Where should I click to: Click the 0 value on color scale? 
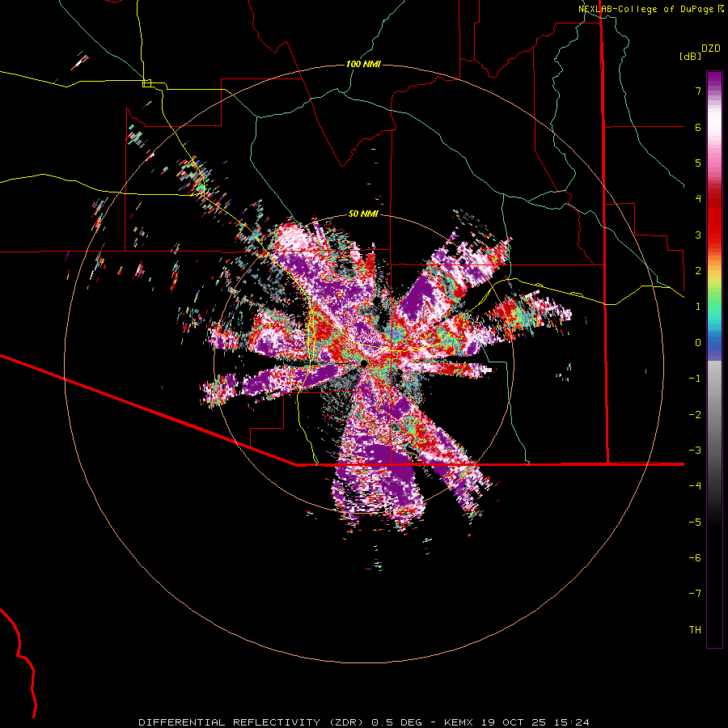[x=698, y=343]
